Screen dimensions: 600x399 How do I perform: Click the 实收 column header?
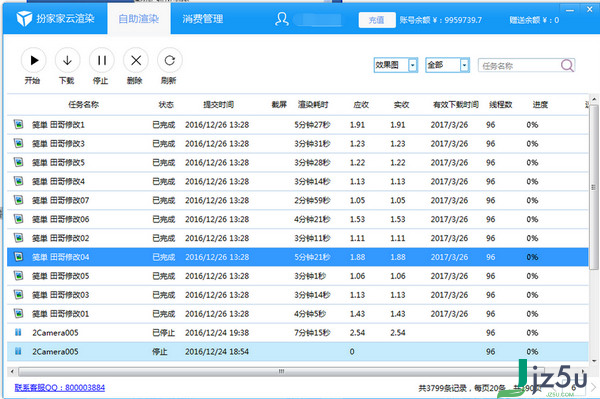click(401, 105)
